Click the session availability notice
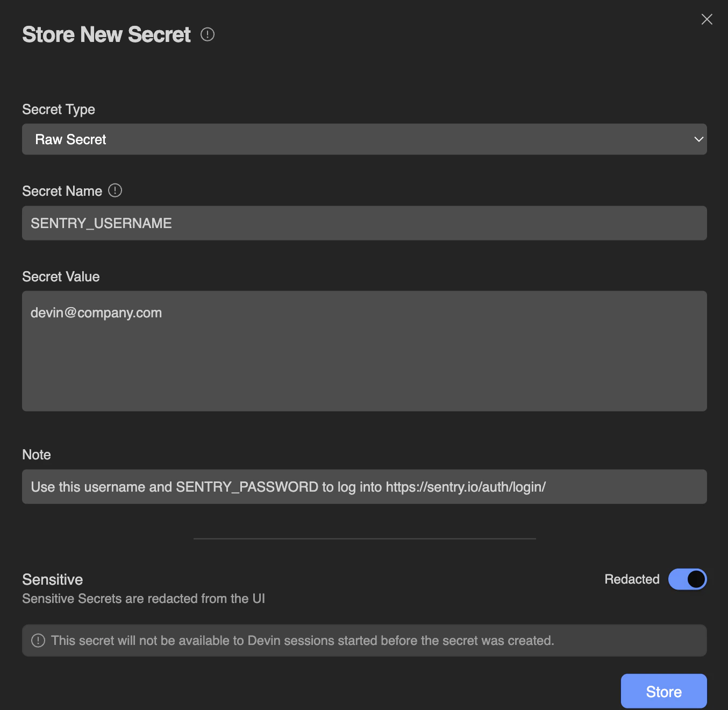The height and width of the screenshot is (710, 728). click(x=302, y=640)
